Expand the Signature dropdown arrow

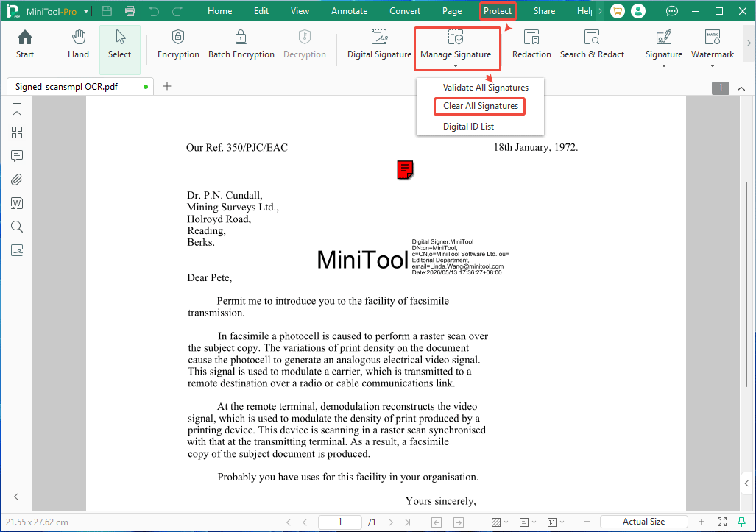click(664, 66)
